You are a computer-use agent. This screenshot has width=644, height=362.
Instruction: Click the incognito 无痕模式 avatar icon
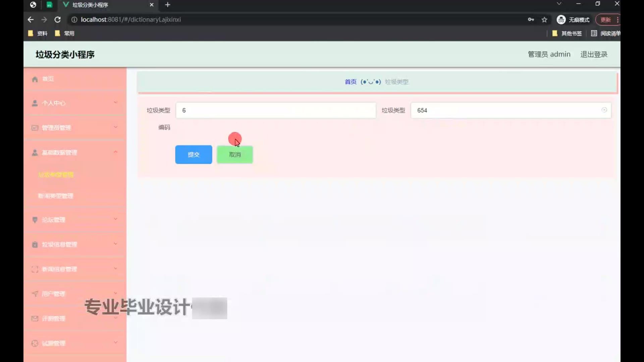[561, 19]
